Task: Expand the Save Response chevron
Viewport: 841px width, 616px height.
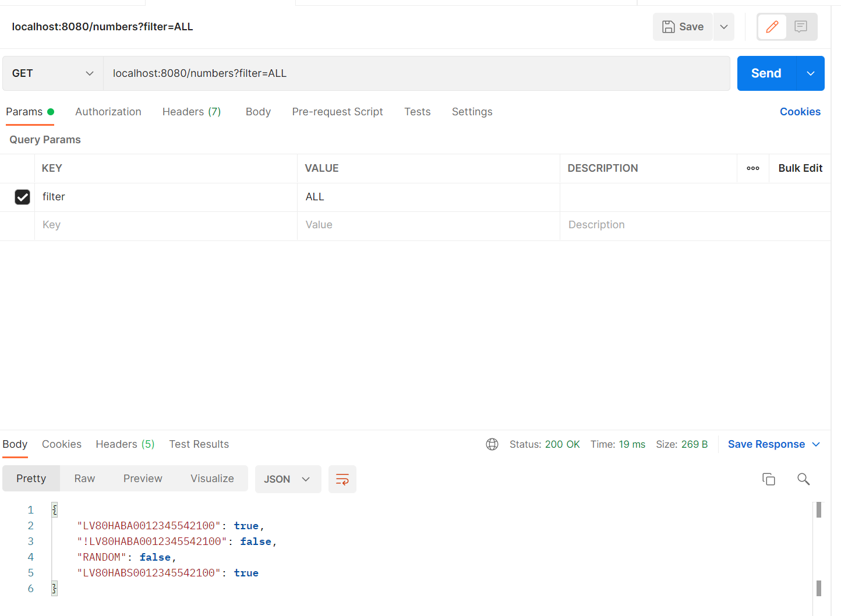Action: 816,444
